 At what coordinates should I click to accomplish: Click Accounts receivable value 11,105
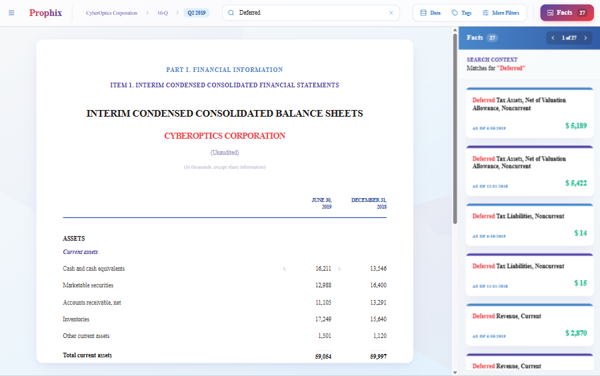323,302
